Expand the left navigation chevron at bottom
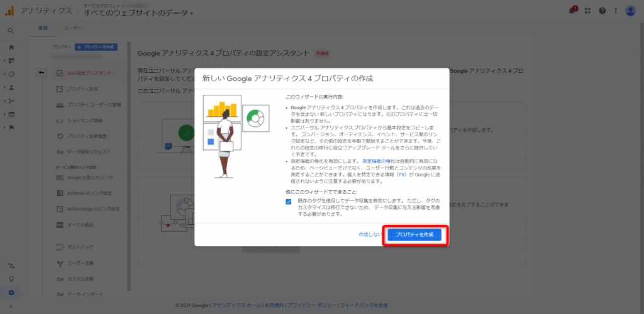The image size is (644, 314). (11, 306)
